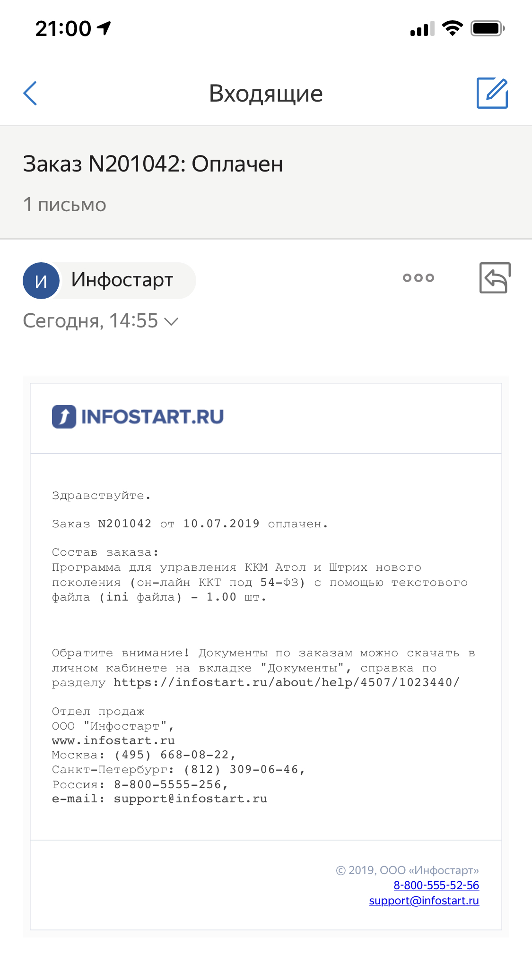Tap the INFOSTART.RU logo
The height and width of the screenshot is (980, 532).
pyautogui.click(x=138, y=417)
